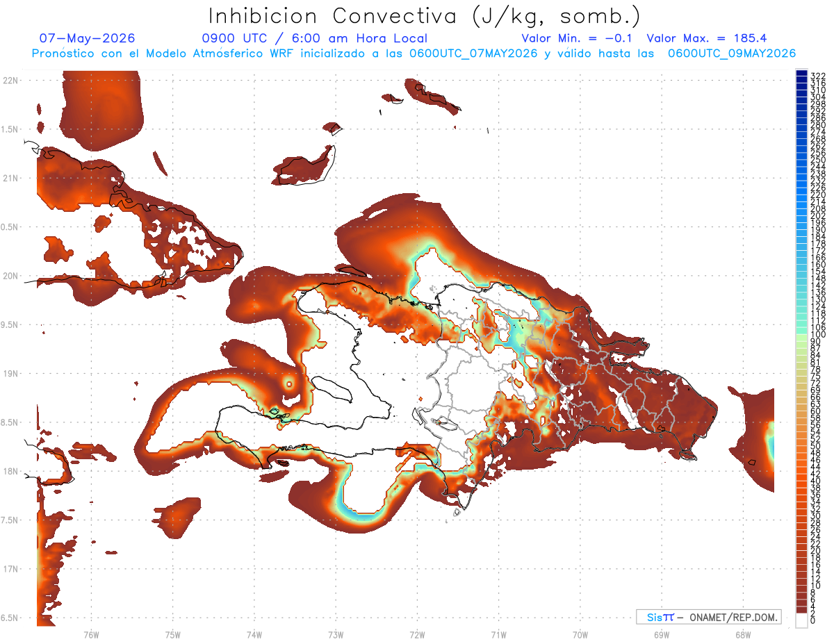Click the 76W longitude axis label
This screenshot has height=644, width=834.
click(91, 635)
